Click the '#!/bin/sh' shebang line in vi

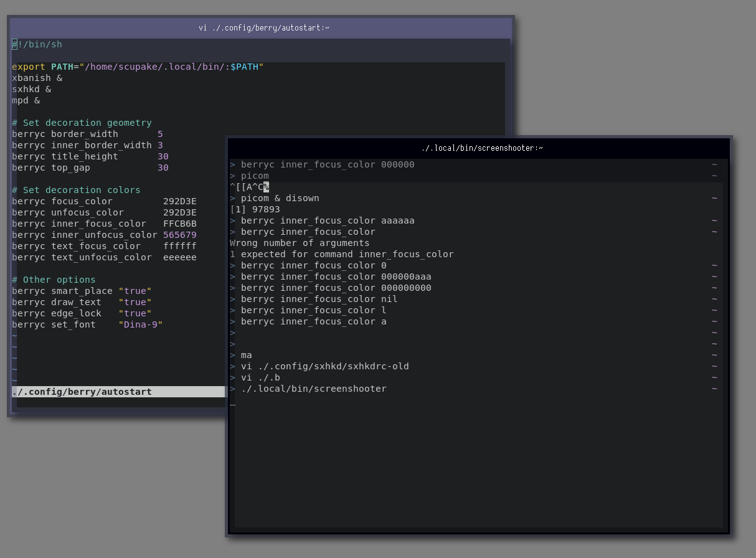(x=37, y=44)
